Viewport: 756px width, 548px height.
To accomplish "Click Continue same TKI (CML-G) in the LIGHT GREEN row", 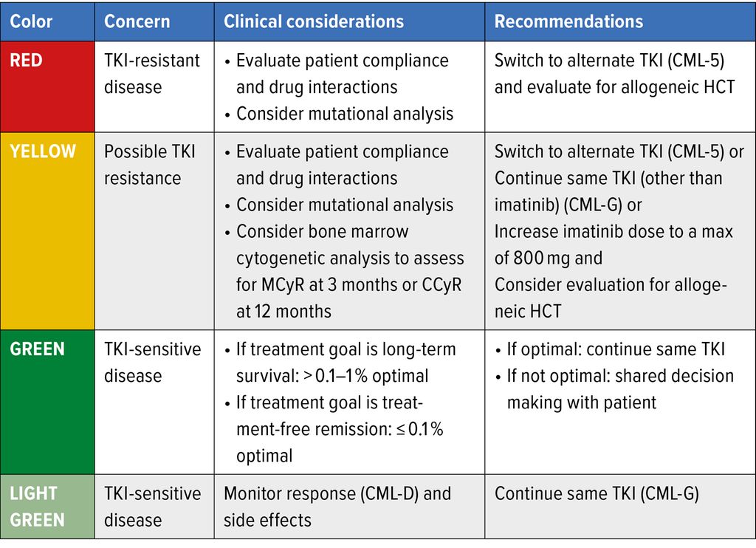I will tap(597, 493).
